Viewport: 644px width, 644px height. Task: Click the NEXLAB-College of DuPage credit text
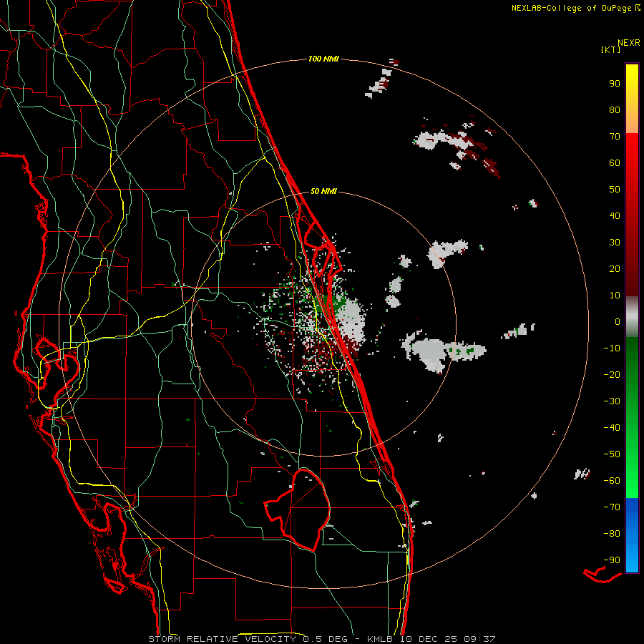click(x=576, y=8)
